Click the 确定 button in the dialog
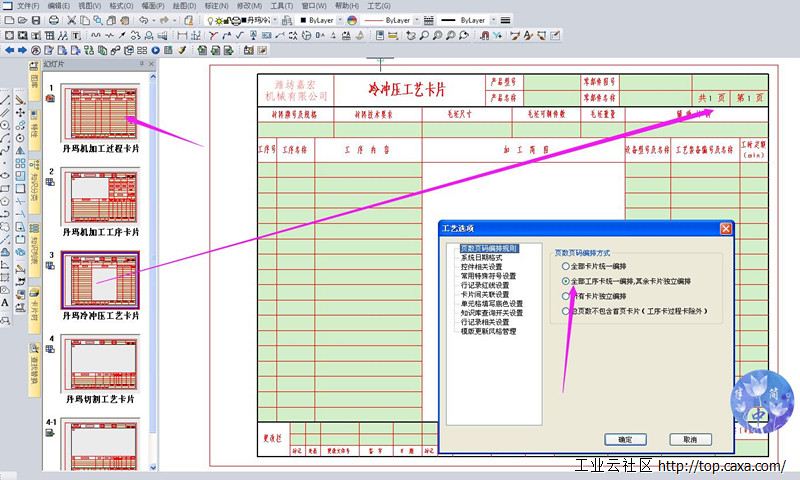 pos(626,439)
